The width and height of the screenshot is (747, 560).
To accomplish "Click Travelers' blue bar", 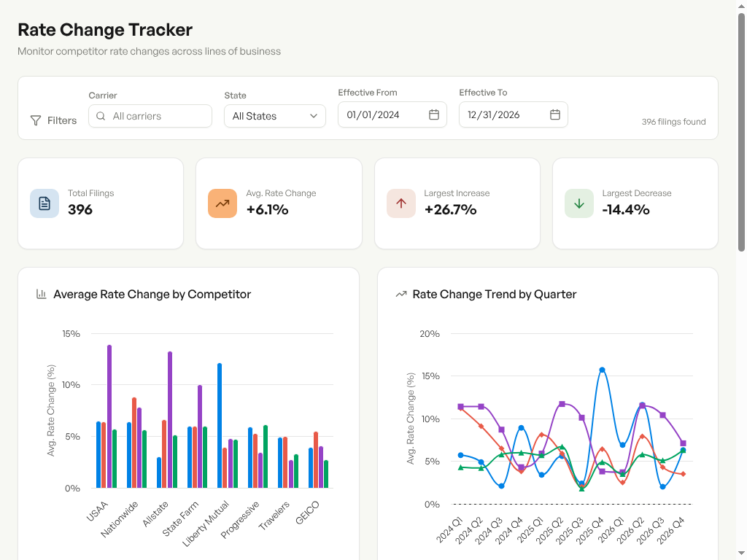I will [281, 463].
